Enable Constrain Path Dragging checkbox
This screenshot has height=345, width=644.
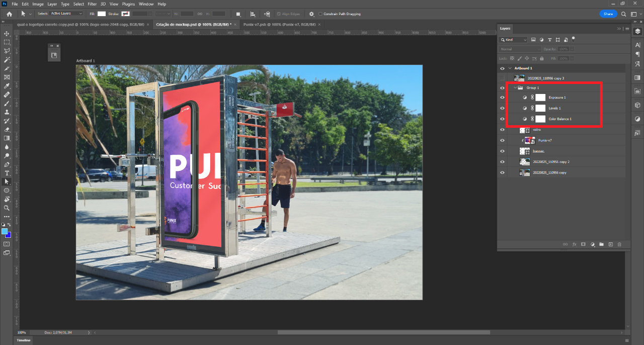320,14
